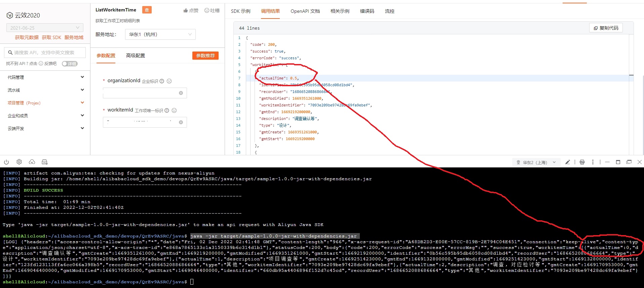Click the BUILD SUCCESS line in terminal
This screenshot has width=644, height=288.
point(43,190)
